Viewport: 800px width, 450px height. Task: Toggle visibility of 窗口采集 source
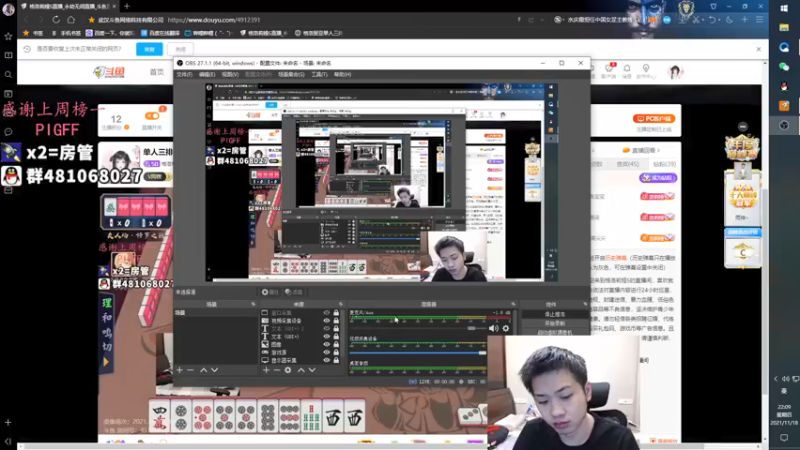point(327,313)
